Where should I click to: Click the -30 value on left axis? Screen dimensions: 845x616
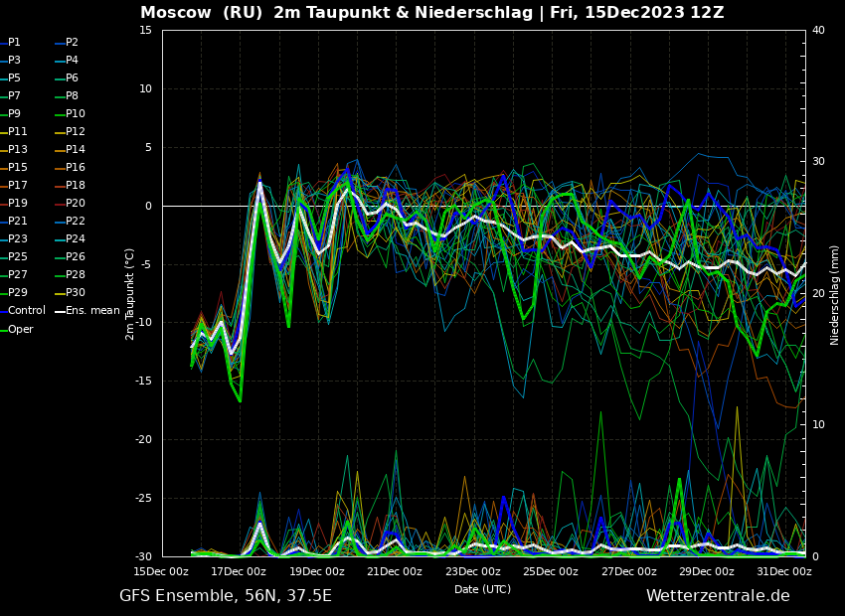[x=144, y=556]
